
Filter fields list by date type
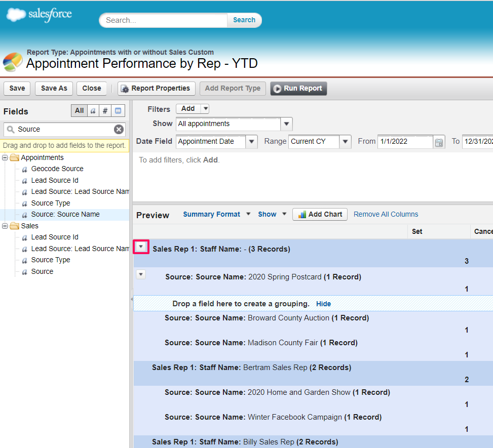pos(118,110)
